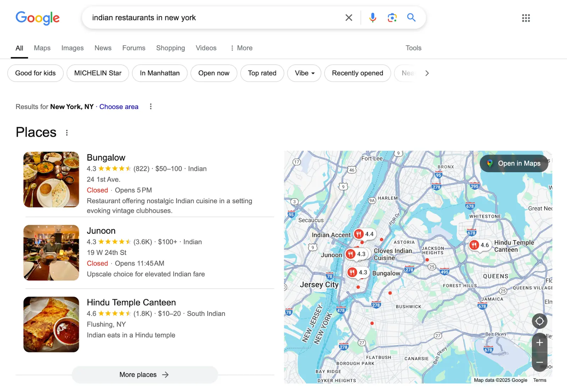Click the More places button

tap(144, 375)
